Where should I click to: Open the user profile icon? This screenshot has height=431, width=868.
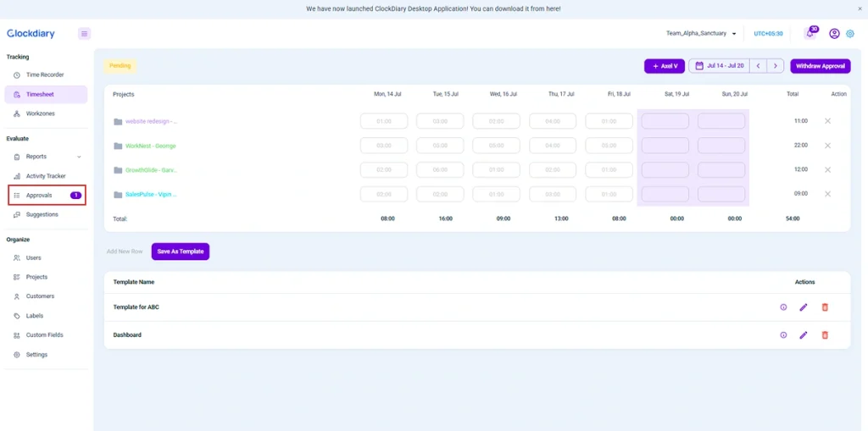(x=834, y=34)
